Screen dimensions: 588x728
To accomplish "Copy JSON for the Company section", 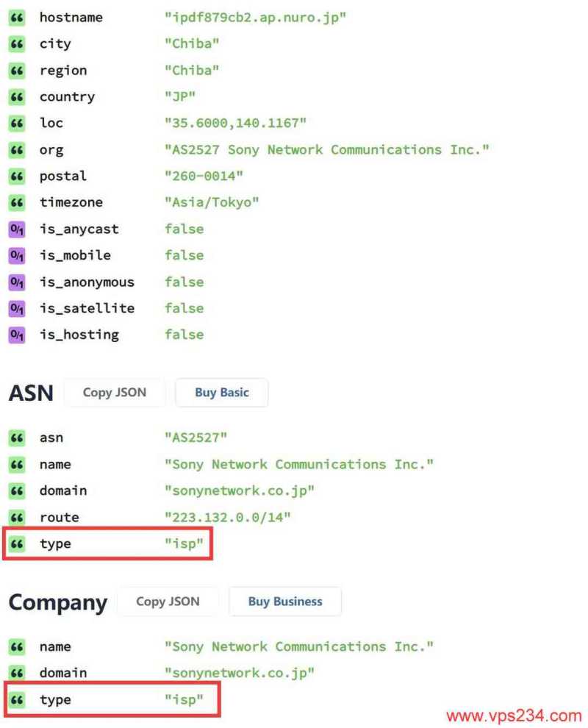I will [x=168, y=602].
